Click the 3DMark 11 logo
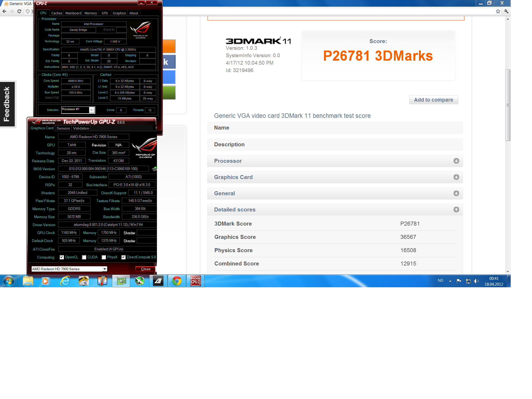 [x=258, y=41]
